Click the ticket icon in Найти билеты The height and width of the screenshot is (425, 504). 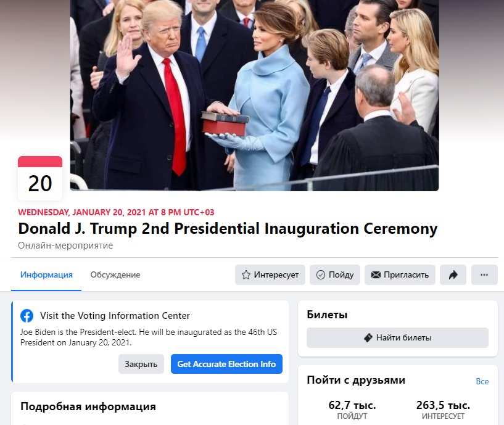[x=368, y=337]
